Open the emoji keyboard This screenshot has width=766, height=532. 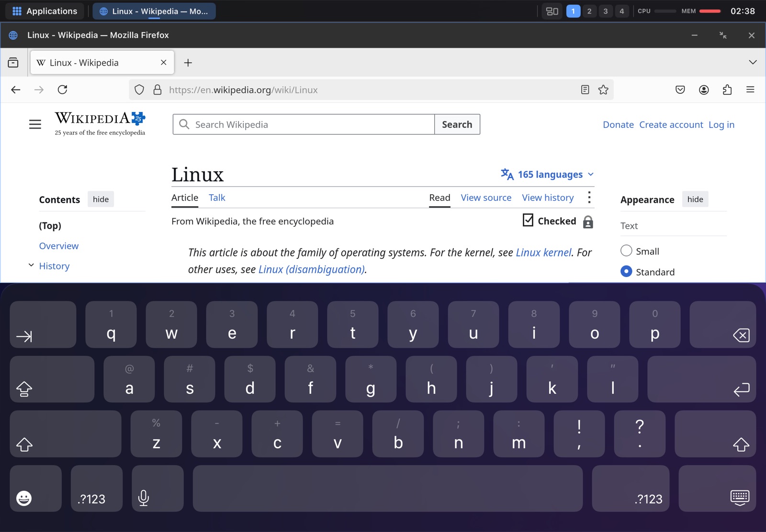click(x=36, y=488)
